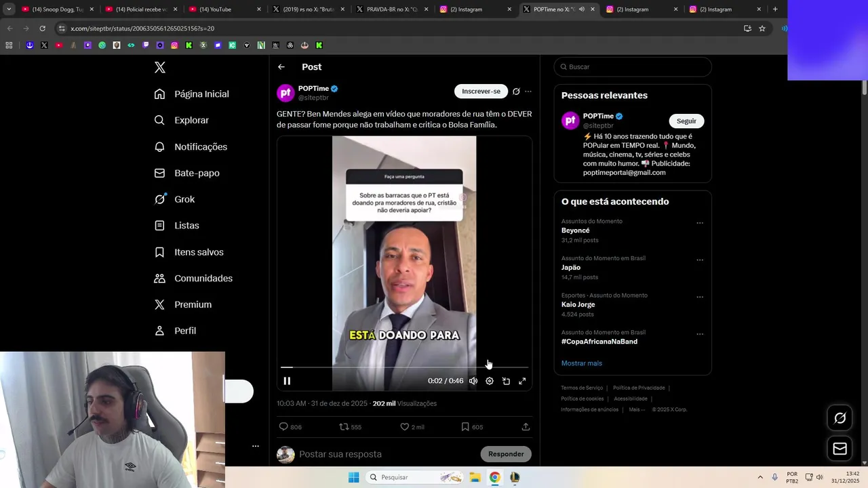
Task: Click the share icon on the post
Action: point(526,427)
